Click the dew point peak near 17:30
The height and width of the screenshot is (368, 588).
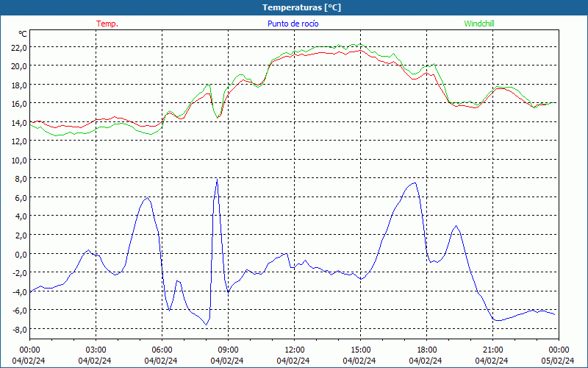(x=415, y=183)
